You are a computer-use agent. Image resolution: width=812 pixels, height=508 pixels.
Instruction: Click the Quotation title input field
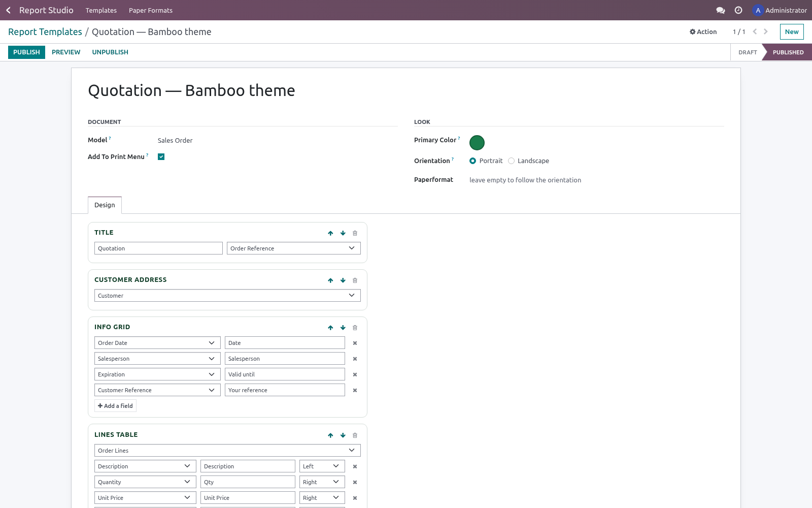[x=158, y=248]
